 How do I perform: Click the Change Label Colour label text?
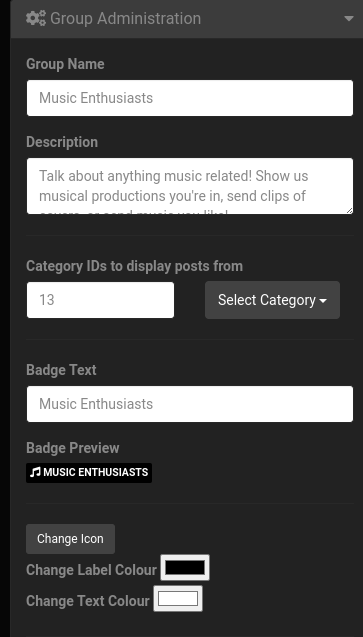[x=91, y=570]
